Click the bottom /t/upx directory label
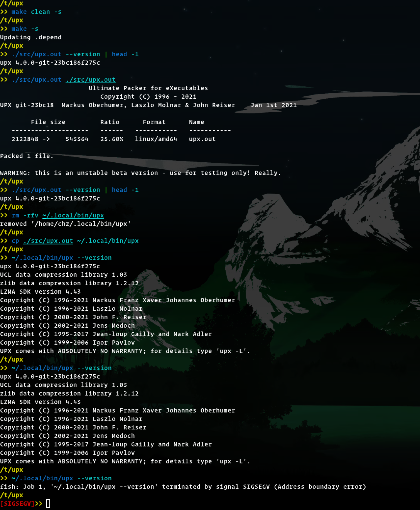 tap(12, 495)
